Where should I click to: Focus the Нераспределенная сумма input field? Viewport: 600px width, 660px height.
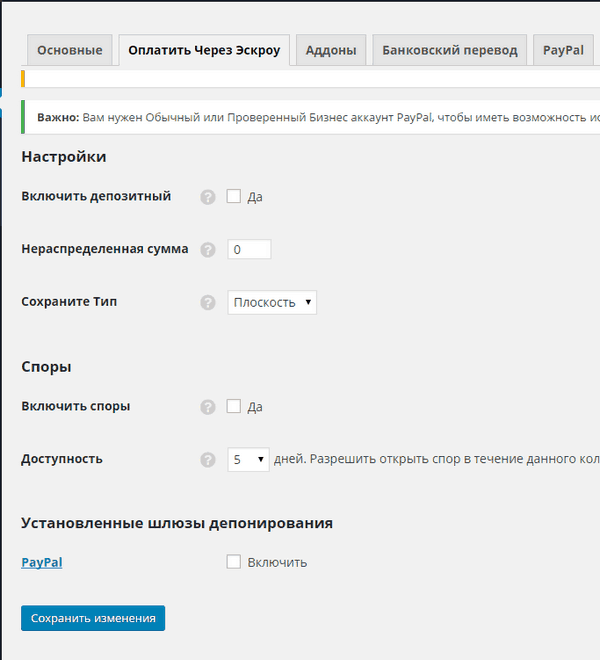click(249, 250)
